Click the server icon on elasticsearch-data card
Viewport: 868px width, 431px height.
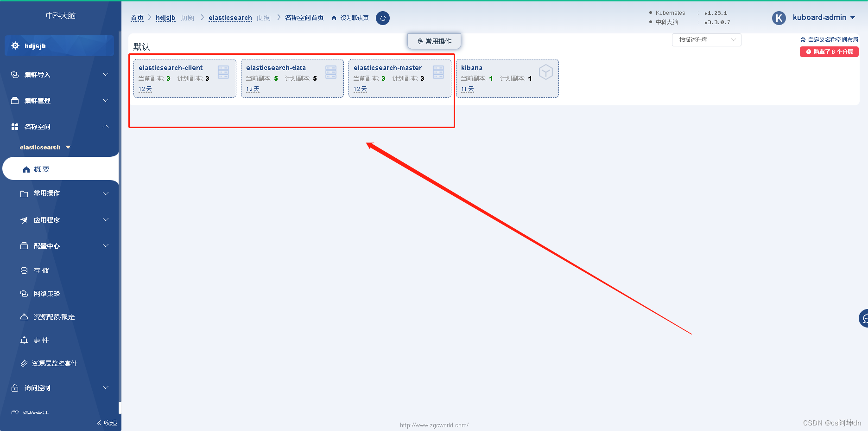point(331,72)
